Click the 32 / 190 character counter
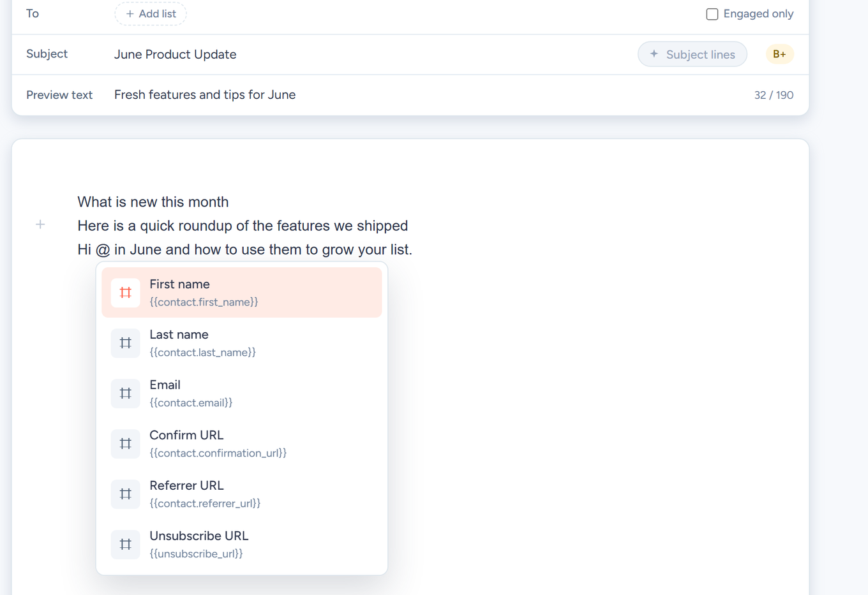 (x=774, y=95)
